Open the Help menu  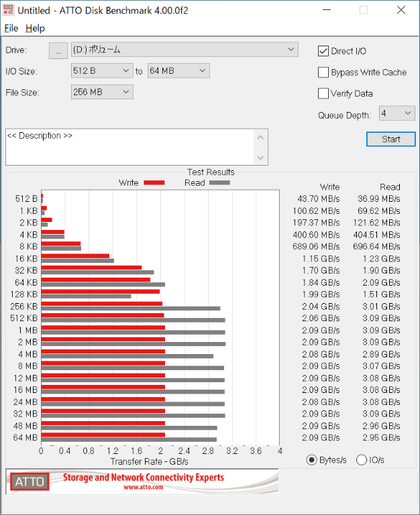pos(35,28)
